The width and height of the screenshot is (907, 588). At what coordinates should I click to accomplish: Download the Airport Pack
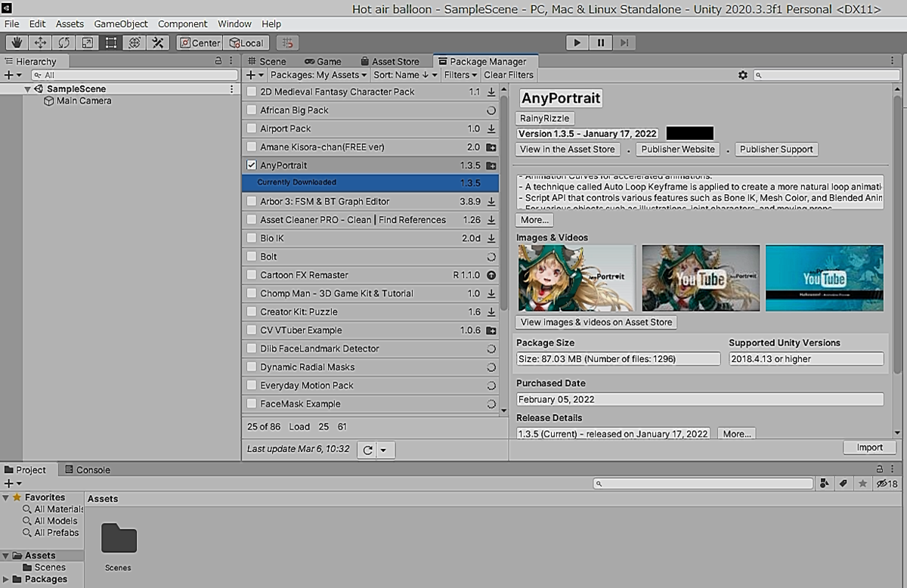[x=491, y=128]
